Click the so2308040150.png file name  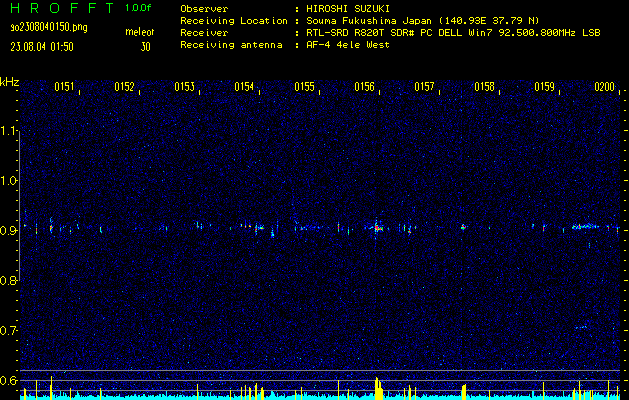(48, 27)
